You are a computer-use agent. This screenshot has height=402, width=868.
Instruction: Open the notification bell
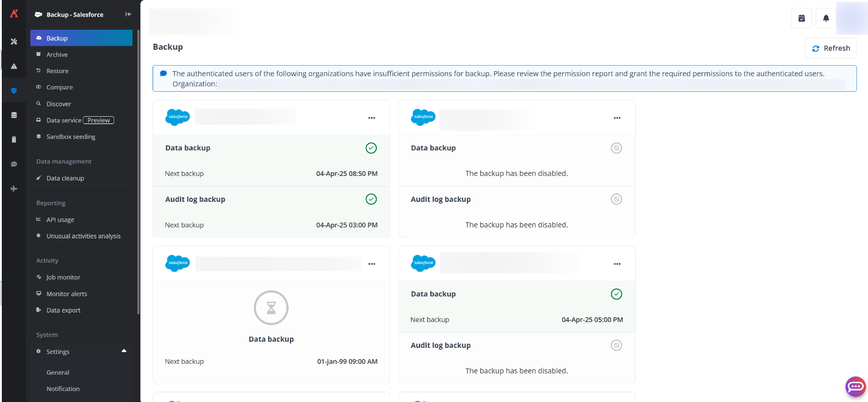tap(825, 18)
